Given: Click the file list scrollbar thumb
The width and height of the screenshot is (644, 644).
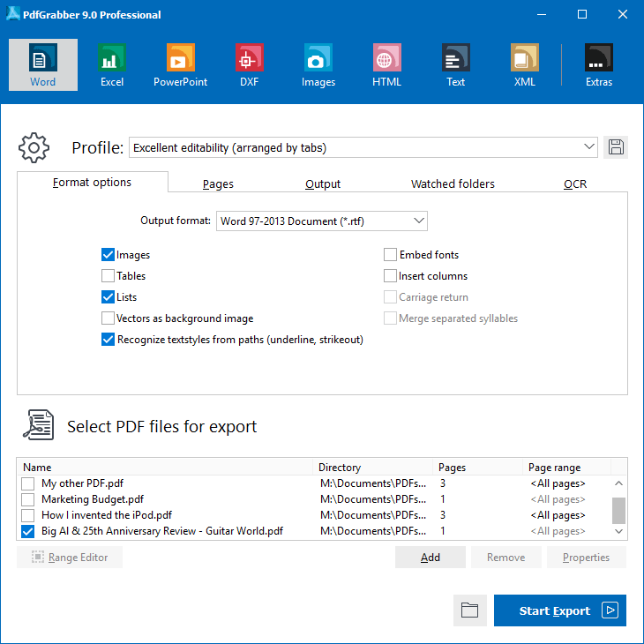Looking at the screenshot, I should click(x=618, y=511).
